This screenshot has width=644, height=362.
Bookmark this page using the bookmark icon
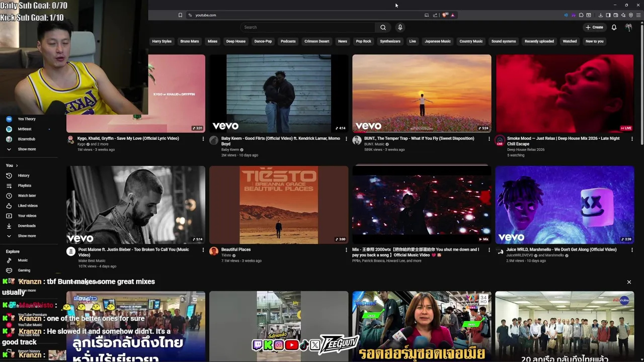[180, 15]
